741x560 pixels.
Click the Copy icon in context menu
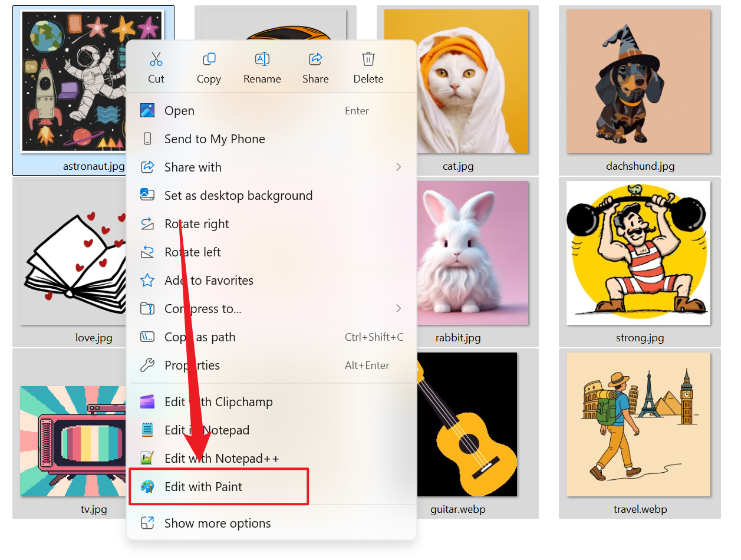[x=209, y=59]
